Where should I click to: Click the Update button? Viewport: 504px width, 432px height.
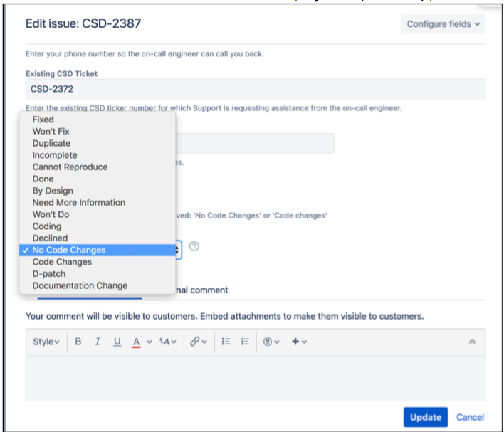pos(425,417)
